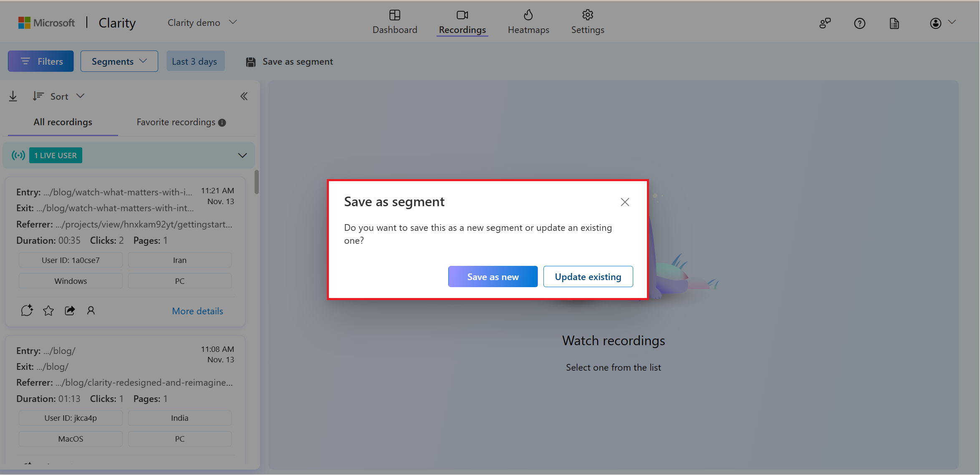This screenshot has width=980, height=475.
Task: Click the Exit line of first recording
Action: (105, 208)
